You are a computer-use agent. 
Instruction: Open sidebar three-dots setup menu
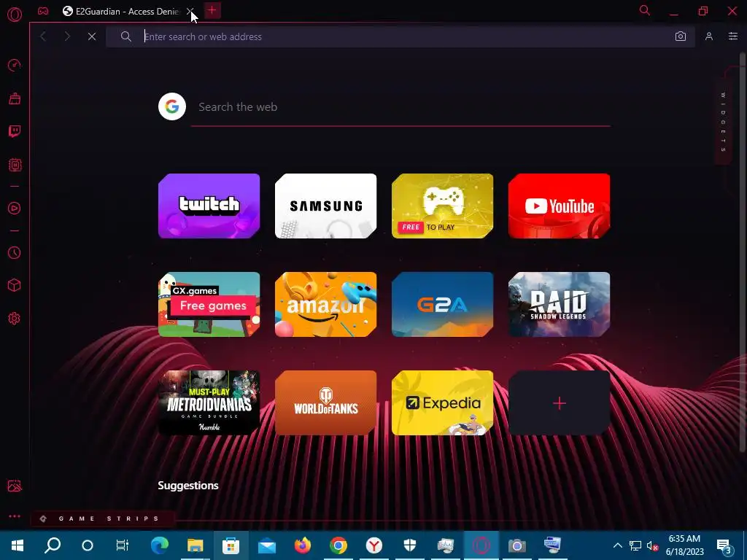[x=15, y=516]
